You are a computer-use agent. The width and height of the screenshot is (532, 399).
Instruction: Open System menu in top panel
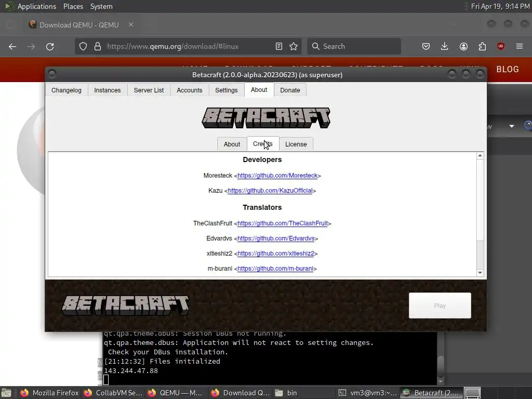[101, 6]
